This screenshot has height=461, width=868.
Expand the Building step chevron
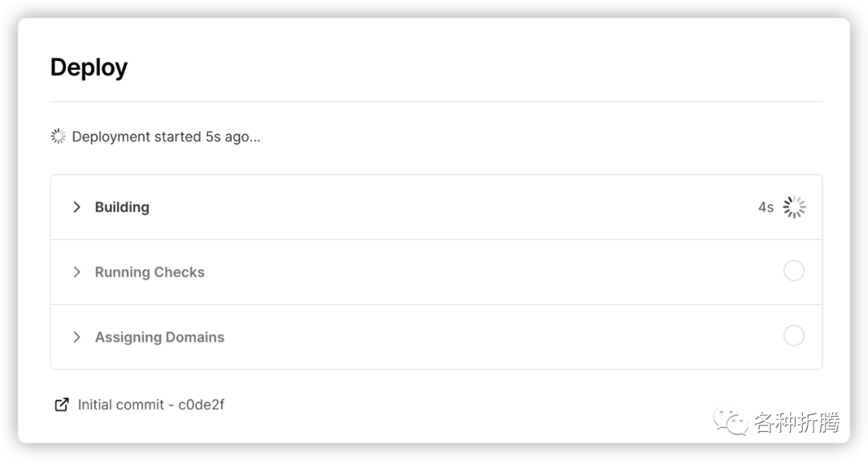pos(77,207)
